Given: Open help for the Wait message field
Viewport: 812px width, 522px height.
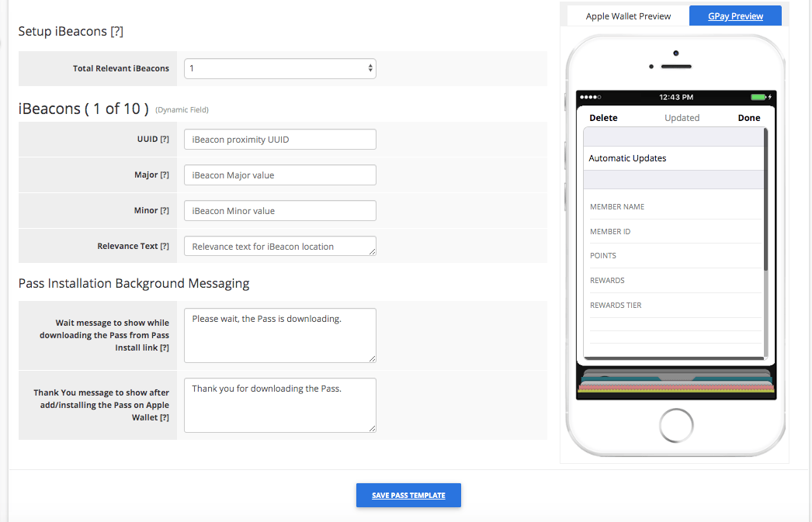Looking at the screenshot, I should click(165, 347).
